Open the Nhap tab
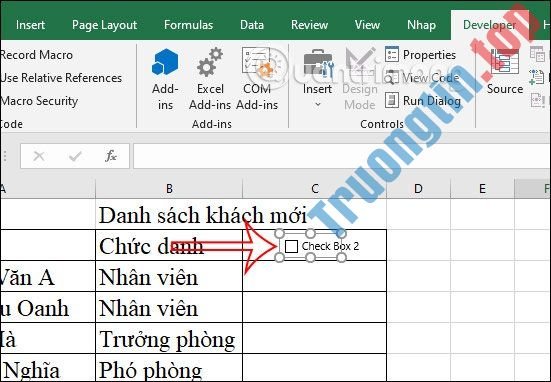The width and height of the screenshot is (551, 382). click(421, 25)
